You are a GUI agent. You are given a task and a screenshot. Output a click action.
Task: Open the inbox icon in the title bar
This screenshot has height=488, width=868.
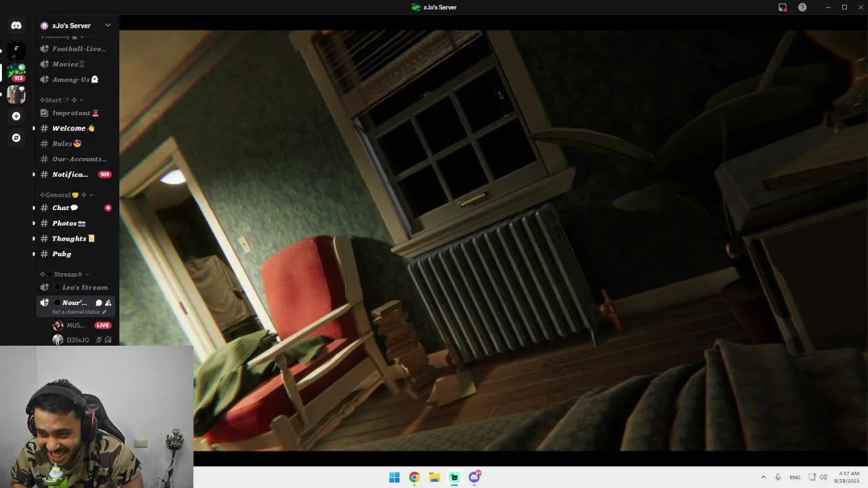[x=783, y=7]
